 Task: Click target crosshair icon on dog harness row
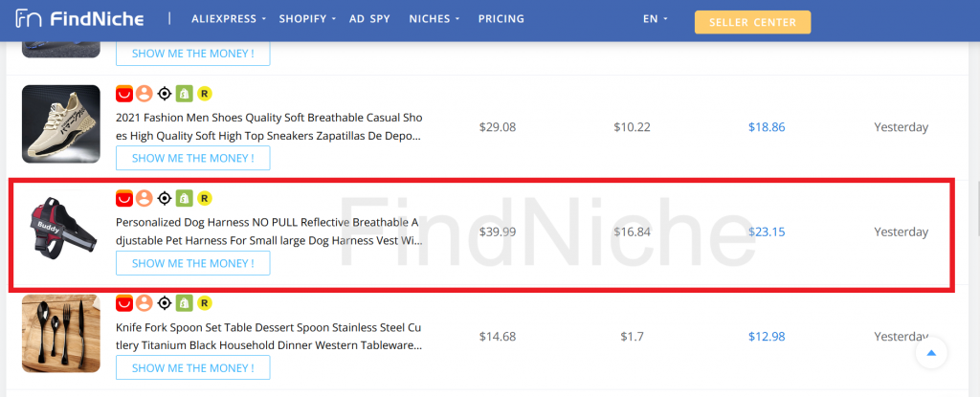click(x=165, y=199)
